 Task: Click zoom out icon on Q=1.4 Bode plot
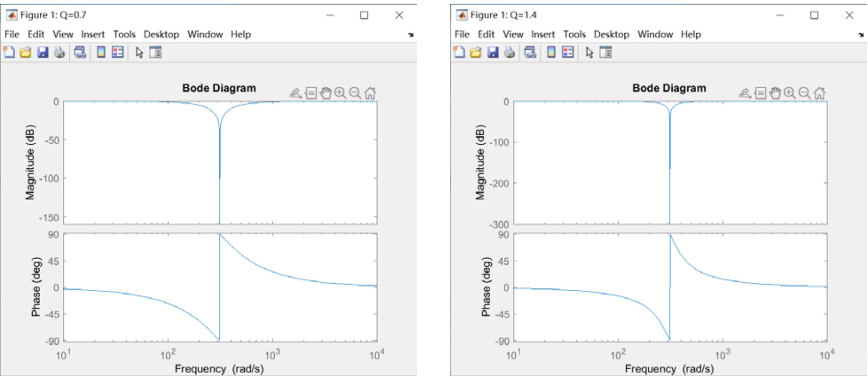(804, 93)
